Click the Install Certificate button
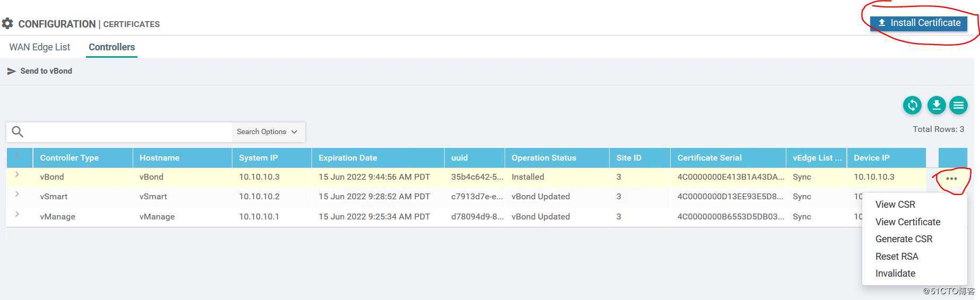Image resolution: width=980 pixels, height=300 pixels. click(918, 23)
